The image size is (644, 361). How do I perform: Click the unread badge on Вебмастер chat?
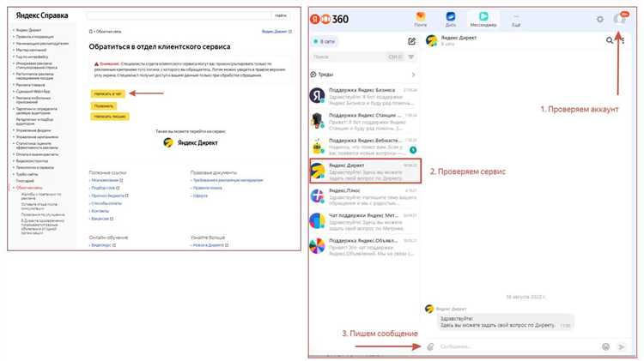[413, 150]
